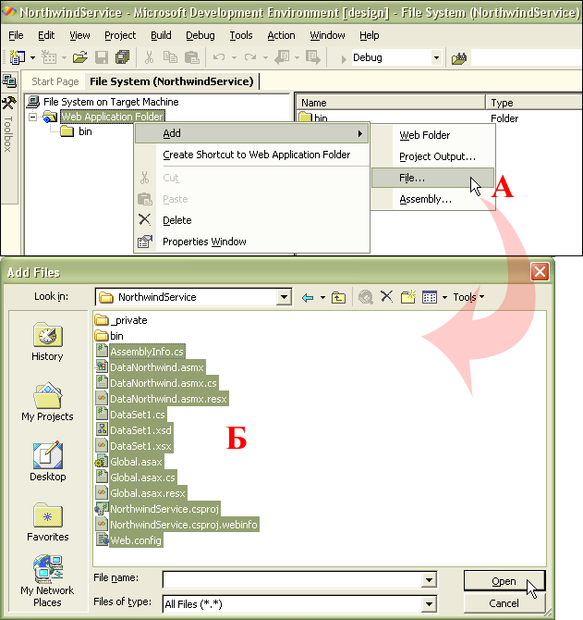Choose Web Folder from the Add submenu

[x=433, y=135]
